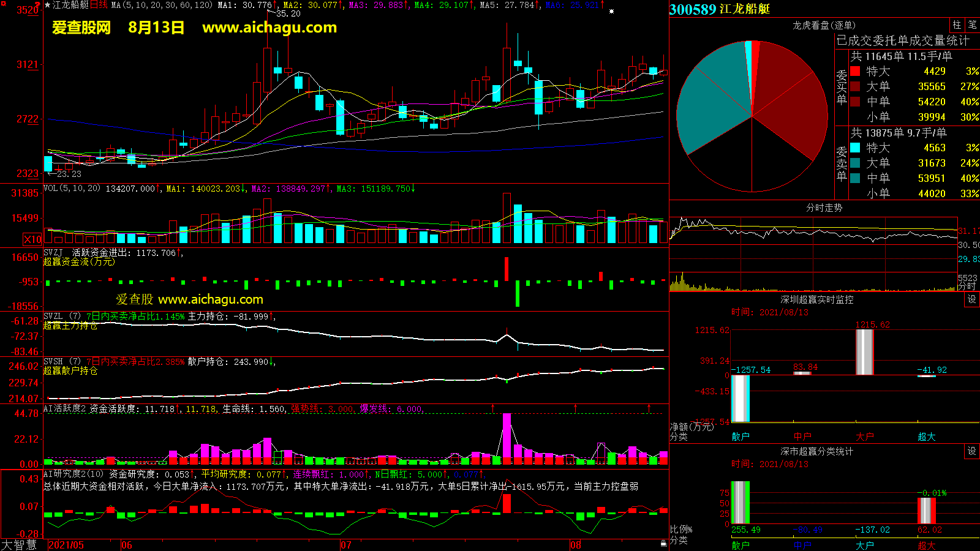
Task: Open settings 设 for 深市超赢分类统计
Action: pyautogui.click(x=972, y=451)
